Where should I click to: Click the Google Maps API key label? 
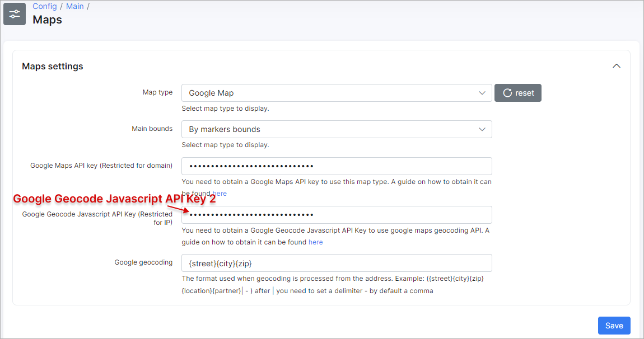point(101,166)
